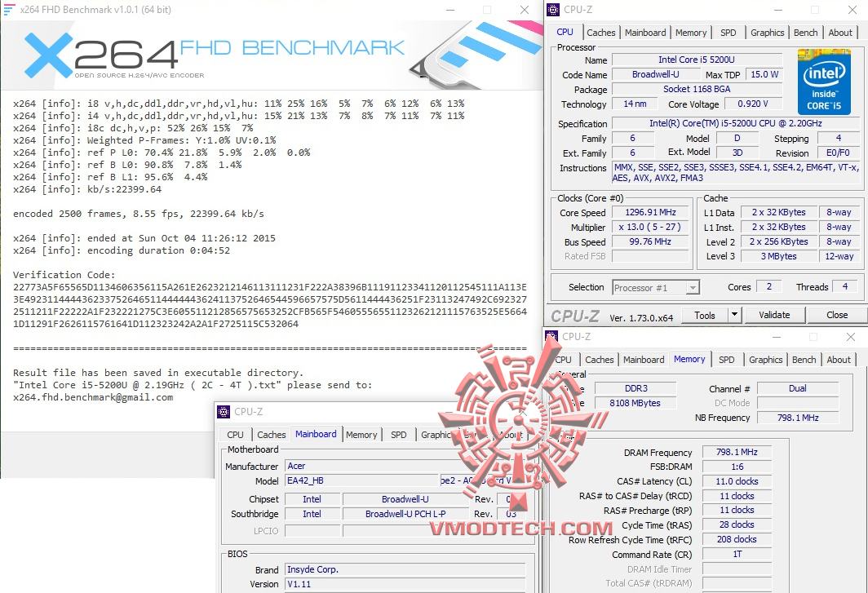Click the Multiplier value x 13.0 ( 5 - 27 )
The width and height of the screenshot is (868, 593).
[x=650, y=227]
